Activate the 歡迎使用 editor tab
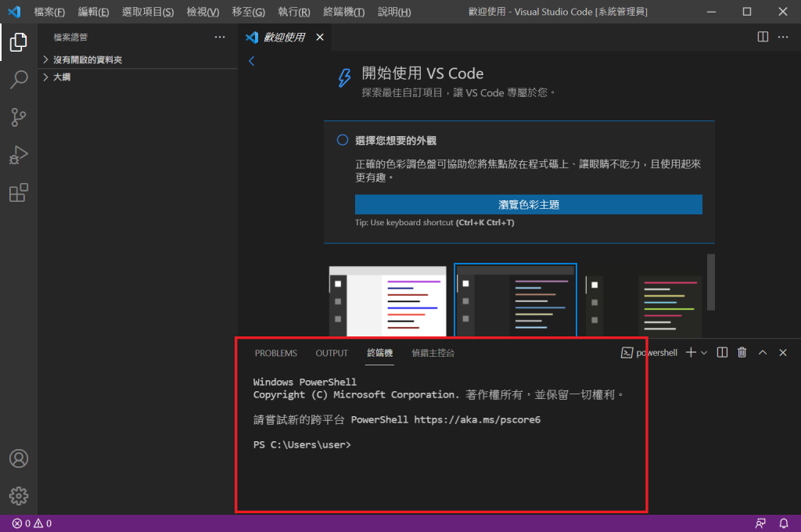 click(x=284, y=37)
